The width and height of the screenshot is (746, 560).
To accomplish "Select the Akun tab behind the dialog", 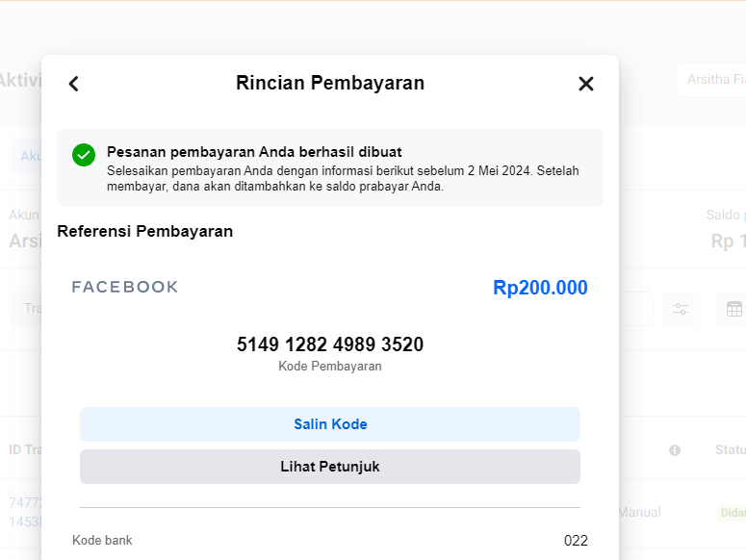I will tap(27, 157).
